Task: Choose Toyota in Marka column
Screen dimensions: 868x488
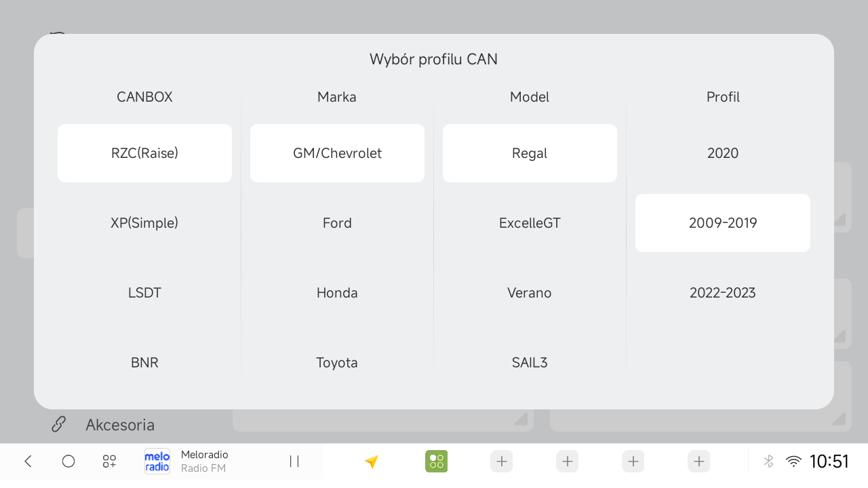Action: click(x=337, y=363)
